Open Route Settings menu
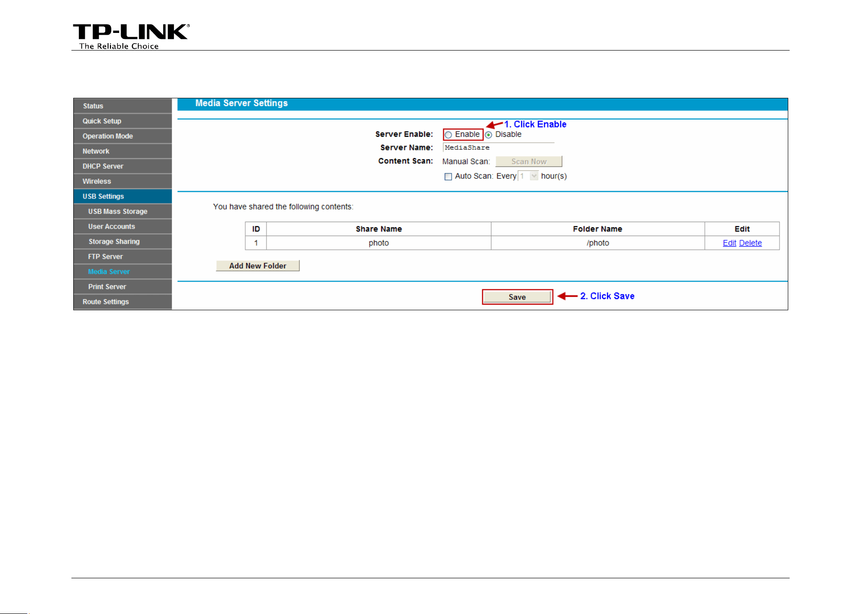Screen dimensions: 868x614 click(x=123, y=302)
